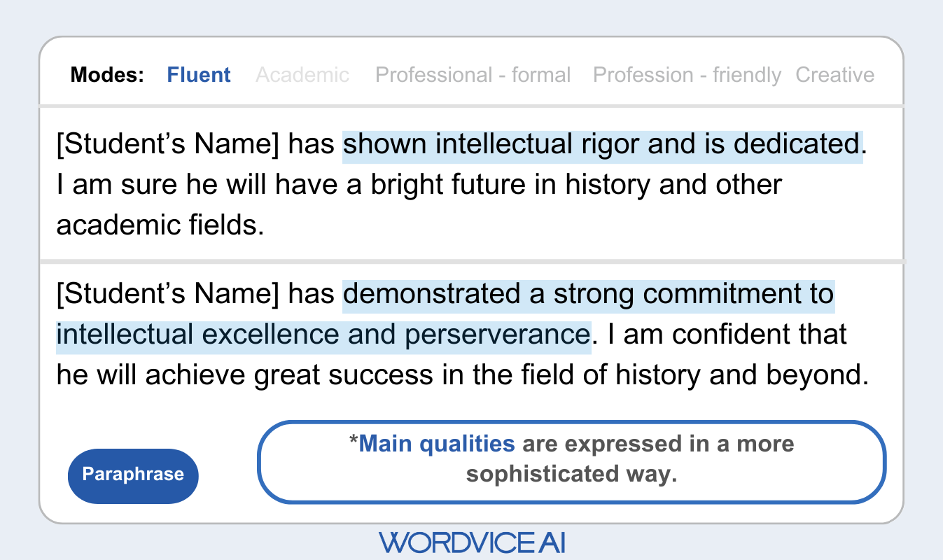
Task: Choose Professional - formal mode
Action: 473,75
